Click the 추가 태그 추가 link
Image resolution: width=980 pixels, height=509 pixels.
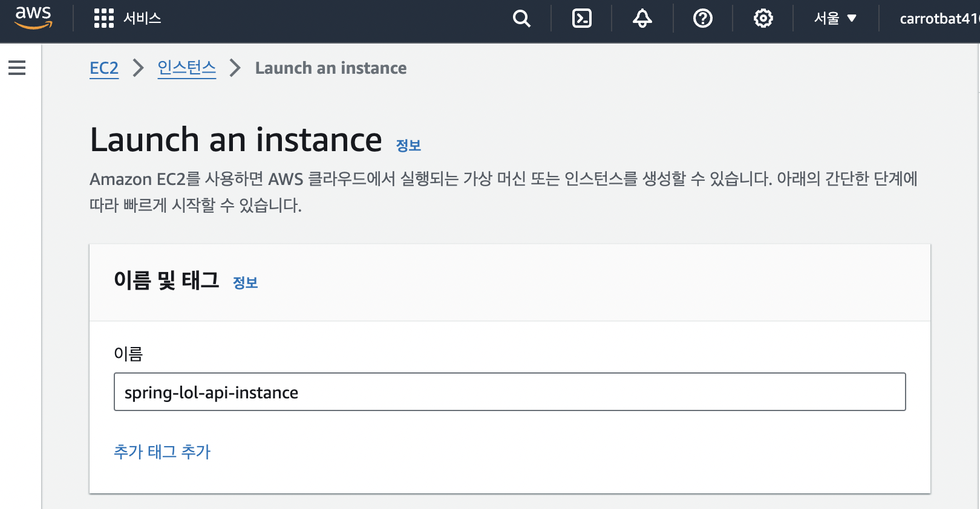tap(162, 452)
